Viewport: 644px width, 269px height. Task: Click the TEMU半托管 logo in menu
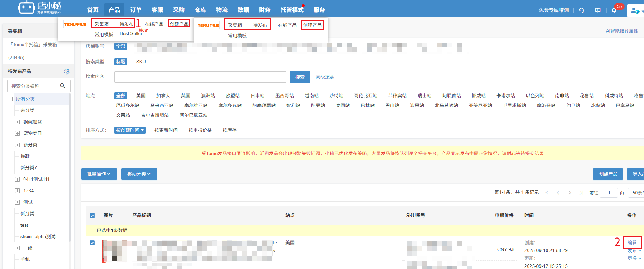pos(75,24)
